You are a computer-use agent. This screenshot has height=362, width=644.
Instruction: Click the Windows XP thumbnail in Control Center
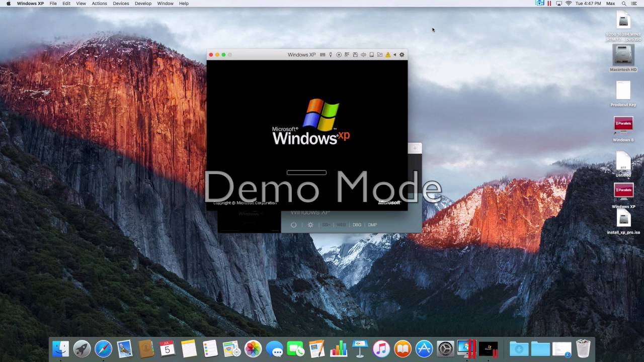[249, 221]
